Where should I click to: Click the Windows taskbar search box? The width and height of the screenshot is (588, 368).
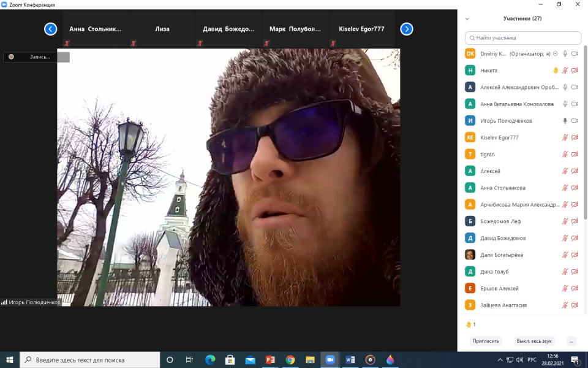pyautogui.click(x=90, y=360)
